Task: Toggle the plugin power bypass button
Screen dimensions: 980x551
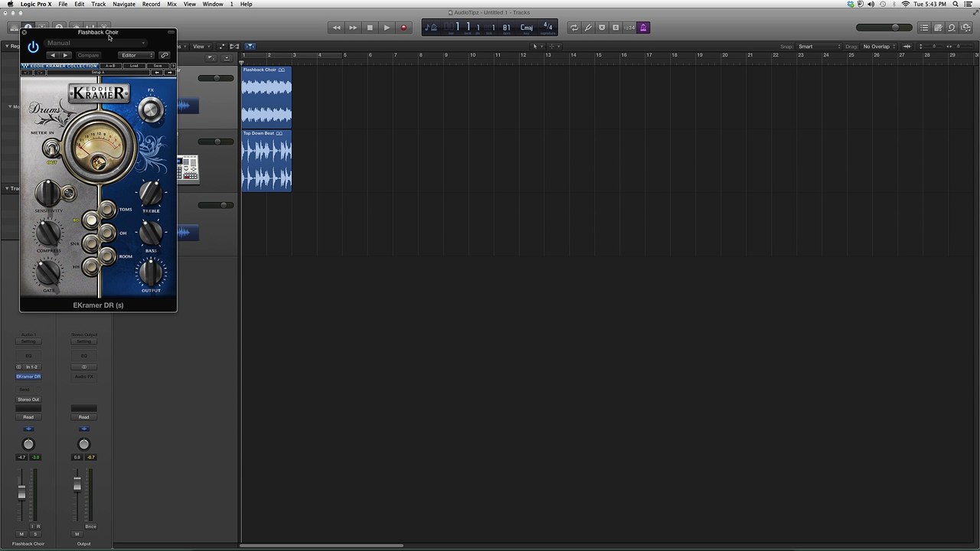Action: [x=33, y=47]
